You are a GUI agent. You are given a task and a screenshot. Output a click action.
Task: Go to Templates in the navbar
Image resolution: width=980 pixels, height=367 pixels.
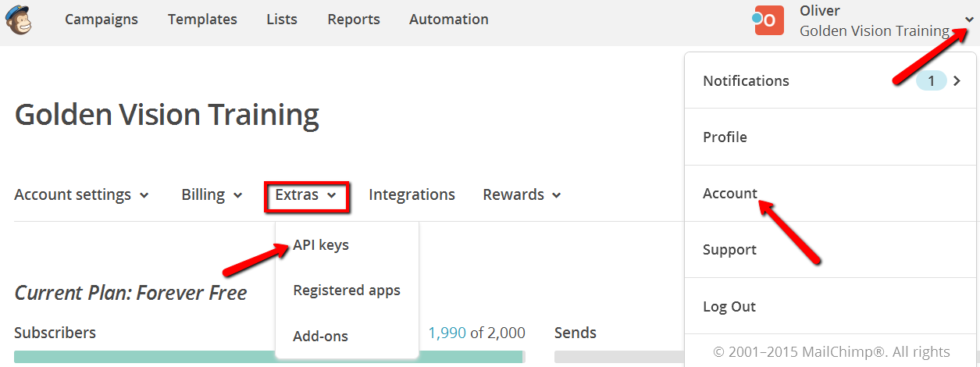tap(202, 20)
